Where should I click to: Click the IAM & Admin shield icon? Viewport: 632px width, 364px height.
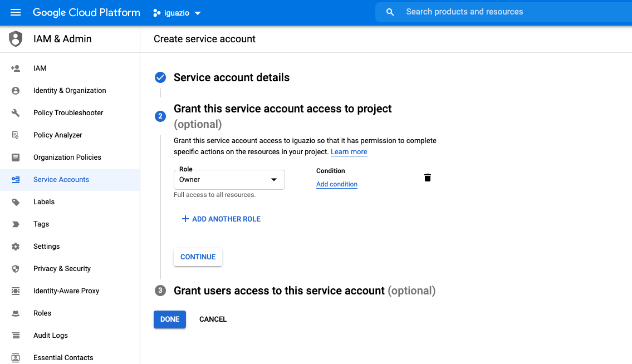point(15,38)
